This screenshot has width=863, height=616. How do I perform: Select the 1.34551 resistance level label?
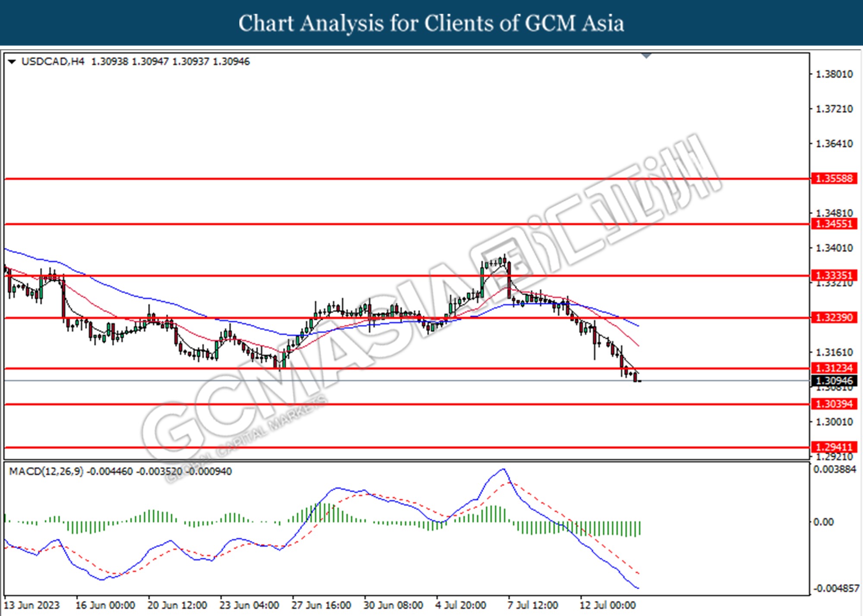(x=834, y=224)
